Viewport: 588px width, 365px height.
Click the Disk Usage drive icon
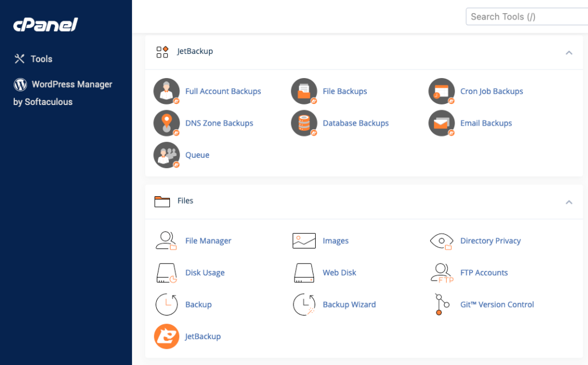coord(167,273)
